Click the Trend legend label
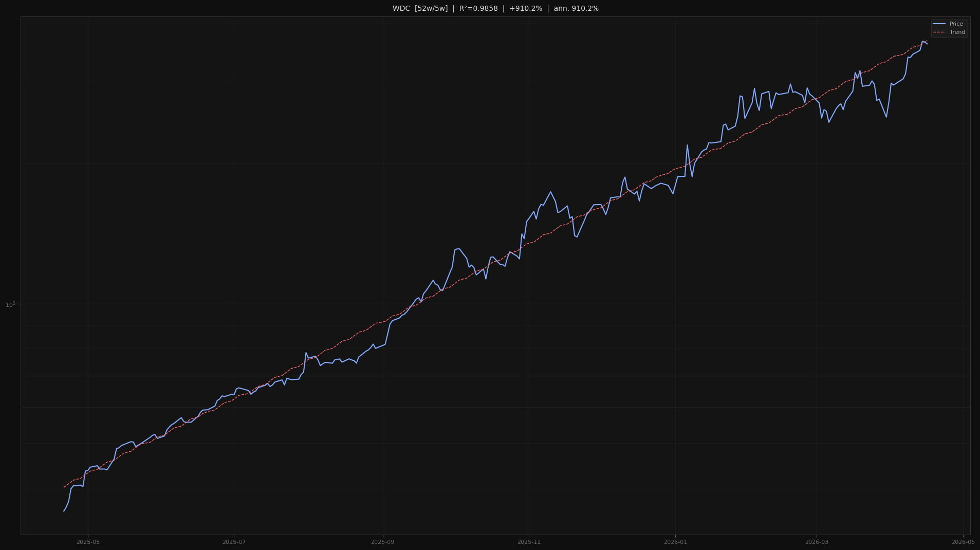Screen dimensions: 980x550 (957, 32)
